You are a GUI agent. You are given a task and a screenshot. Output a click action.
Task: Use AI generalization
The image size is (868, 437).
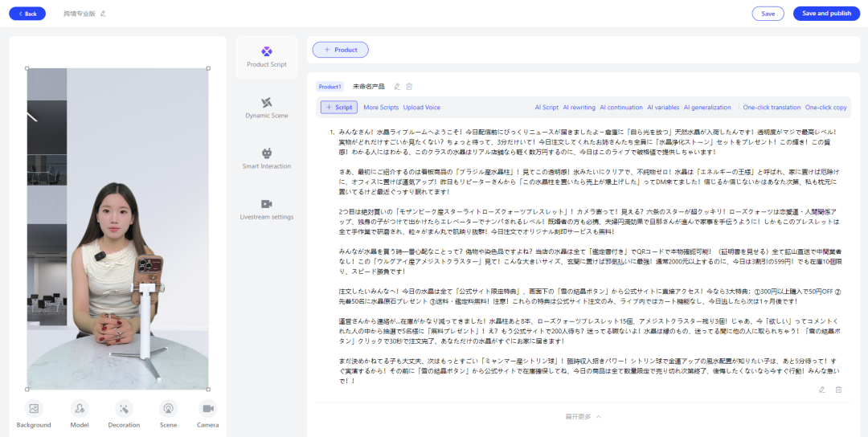(x=707, y=108)
